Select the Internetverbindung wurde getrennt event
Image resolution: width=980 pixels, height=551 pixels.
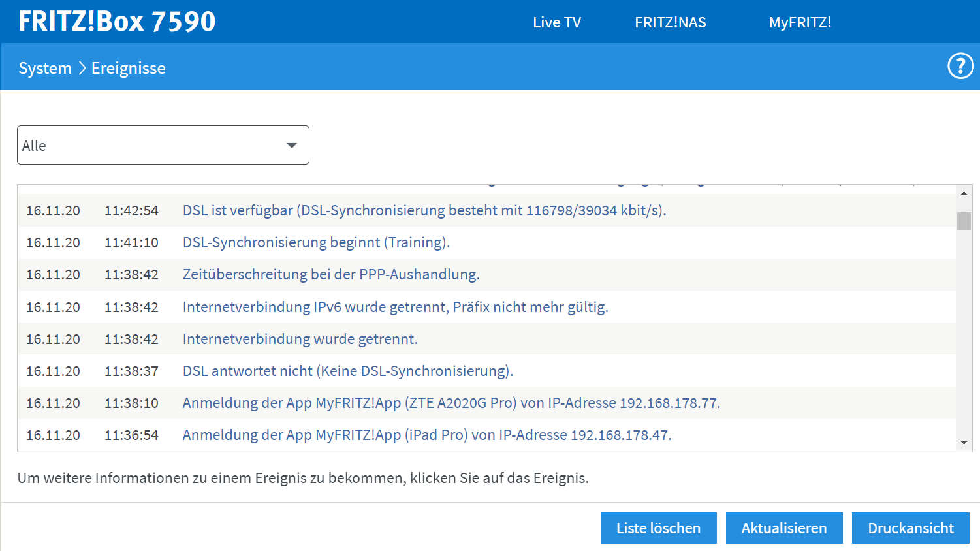tap(300, 338)
